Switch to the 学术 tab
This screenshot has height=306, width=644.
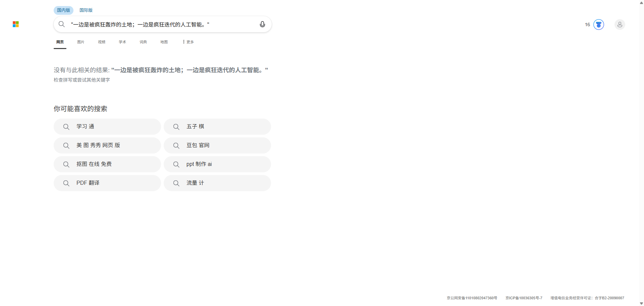pos(122,42)
